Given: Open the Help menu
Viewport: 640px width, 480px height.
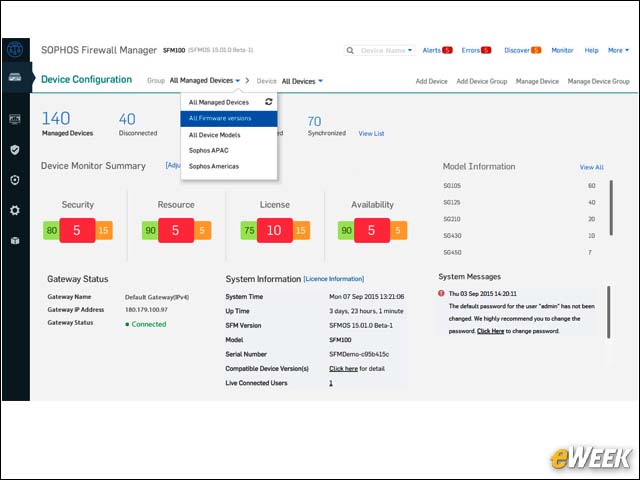Looking at the screenshot, I should pyautogui.click(x=591, y=50).
